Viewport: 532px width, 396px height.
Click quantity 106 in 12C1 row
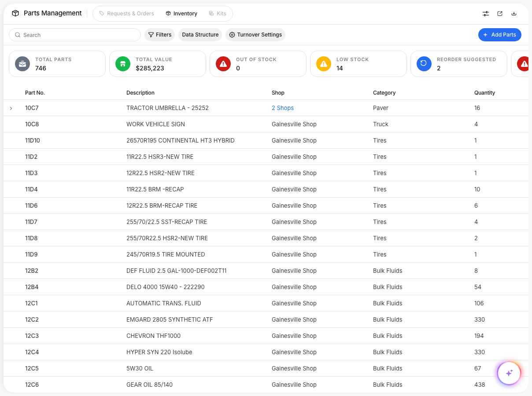tap(479, 303)
